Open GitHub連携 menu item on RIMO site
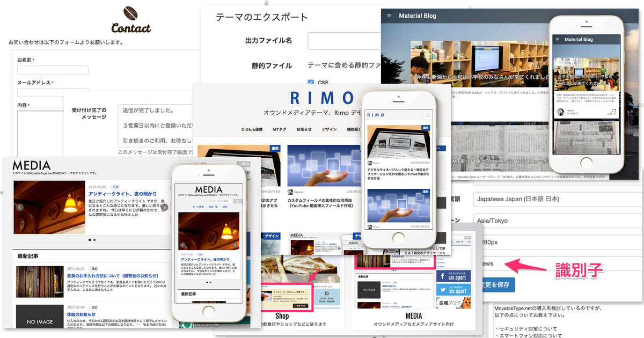The height and width of the screenshot is (338, 644). tap(252, 129)
